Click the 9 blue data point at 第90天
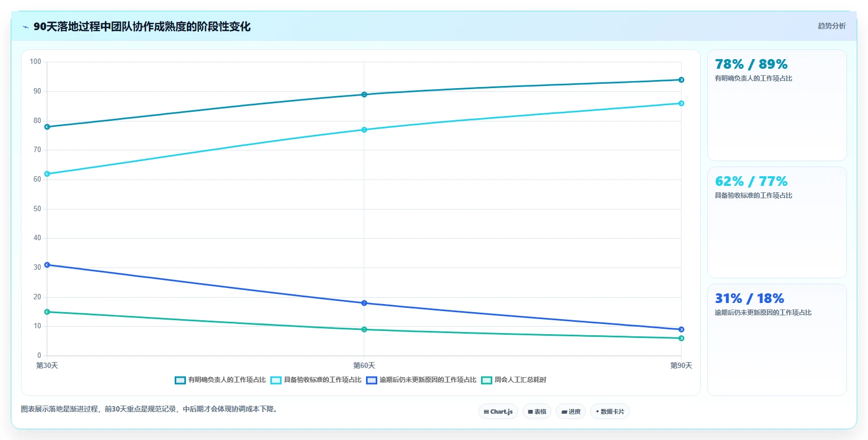Viewport: 868px width, 440px height. (x=682, y=329)
